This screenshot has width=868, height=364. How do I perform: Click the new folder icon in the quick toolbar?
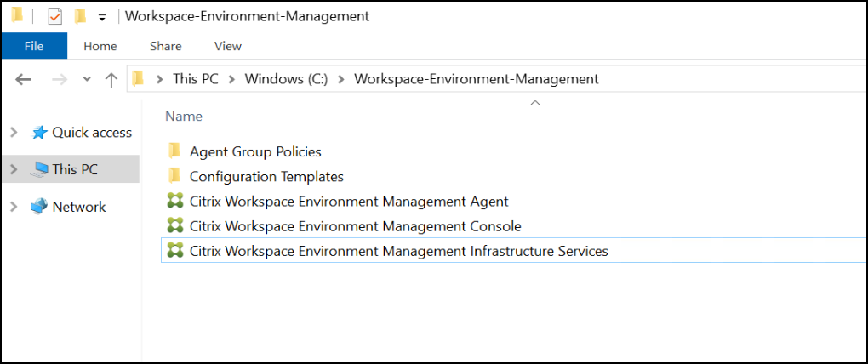[80, 16]
